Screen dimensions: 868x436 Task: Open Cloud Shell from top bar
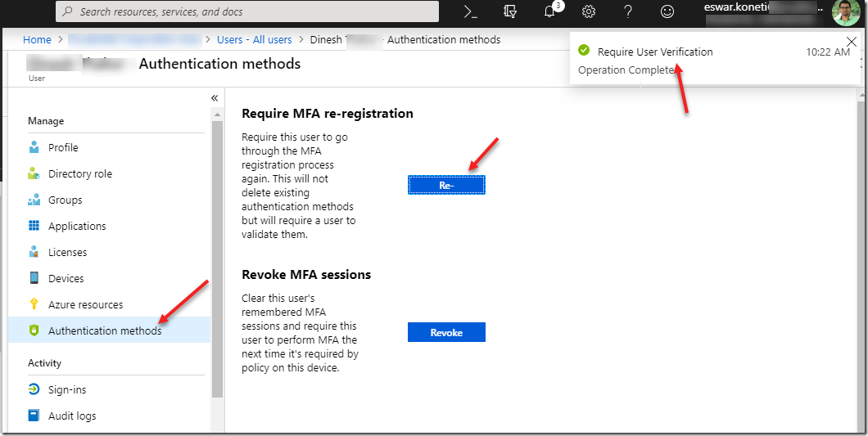coord(470,11)
